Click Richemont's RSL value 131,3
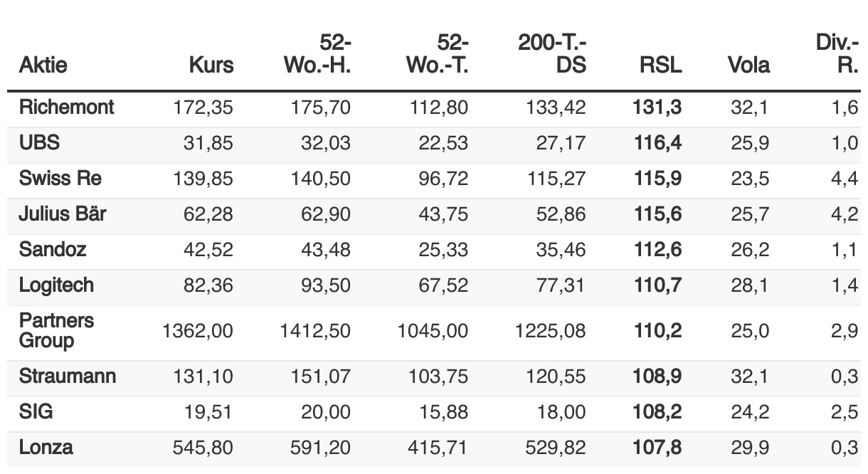 tap(657, 108)
